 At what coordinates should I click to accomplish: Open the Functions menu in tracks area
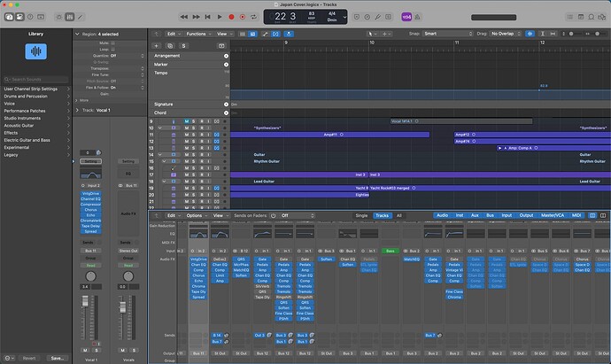197,33
